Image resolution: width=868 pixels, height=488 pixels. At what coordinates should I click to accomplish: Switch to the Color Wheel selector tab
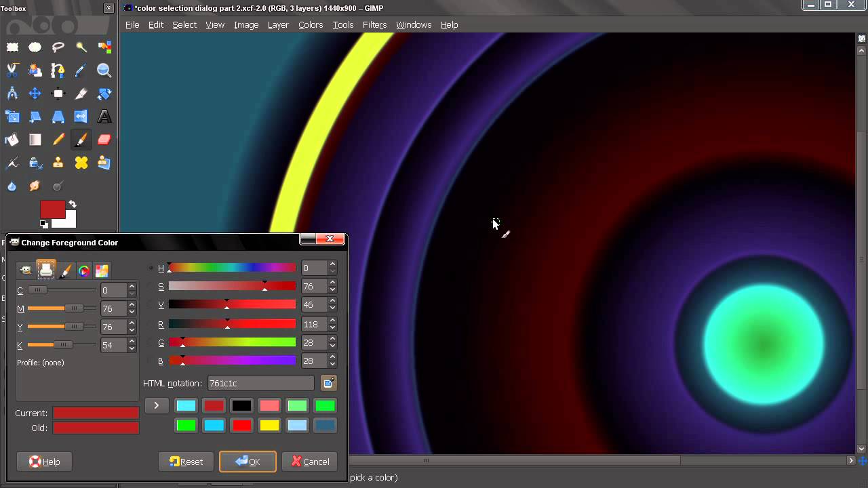[x=84, y=270]
